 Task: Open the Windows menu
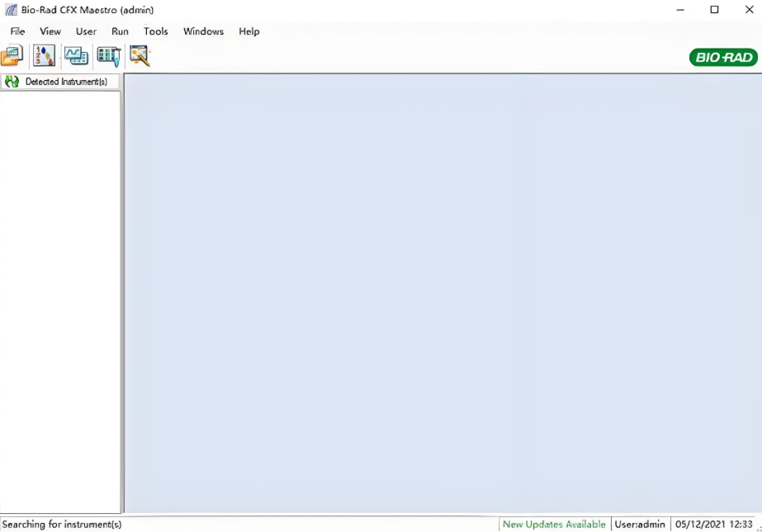(203, 31)
